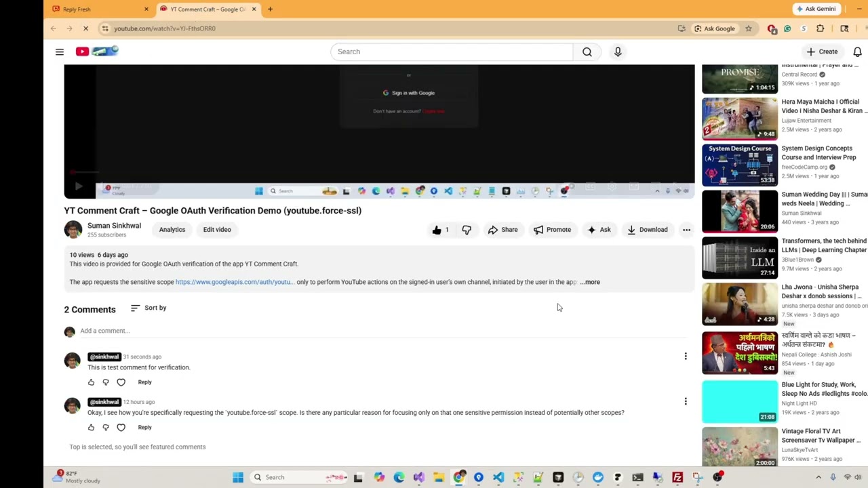Open the FileZilla icon in the taskbar
Viewport: 868px width, 488px height.
[677, 477]
